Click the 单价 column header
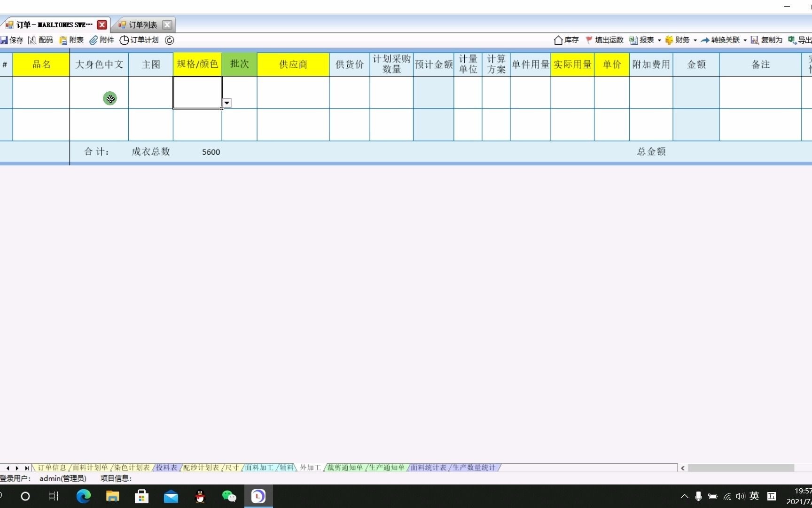Viewport: 812px width, 508px height. pos(612,64)
